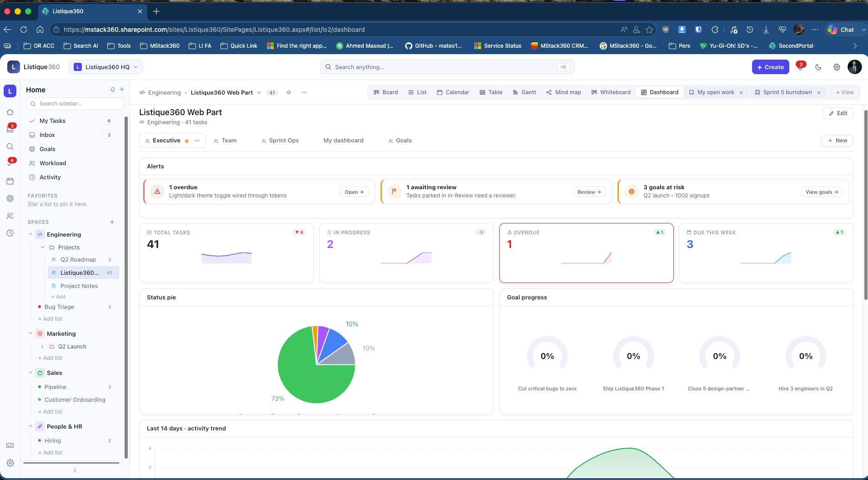Open the people icon in the left rail
The width and height of the screenshot is (868, 480).
(10, 216)
